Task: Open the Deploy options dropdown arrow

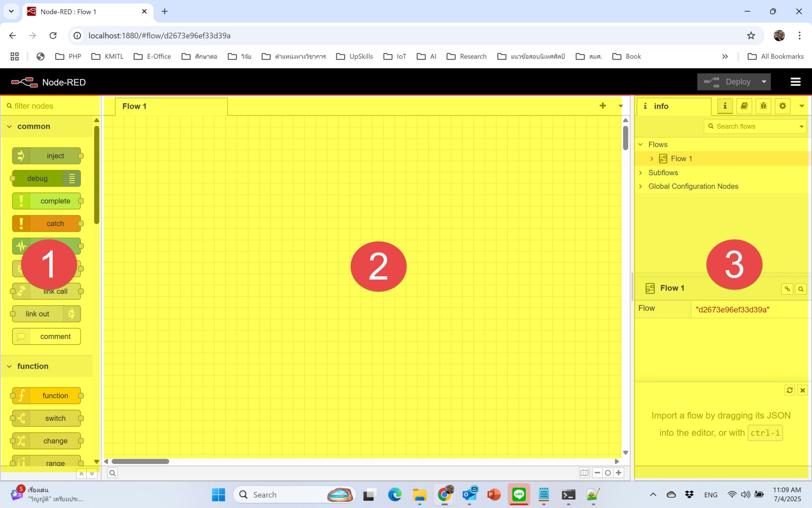Action: (x=763, y=82)
